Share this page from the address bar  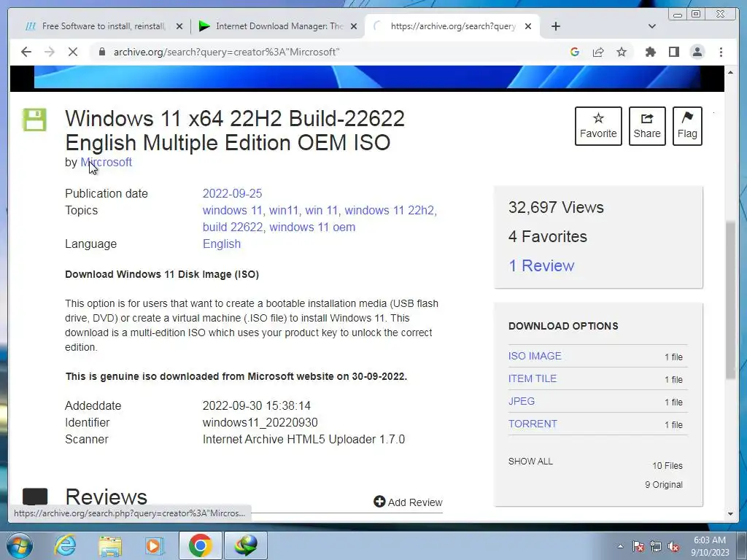click(x=598, y=52)
